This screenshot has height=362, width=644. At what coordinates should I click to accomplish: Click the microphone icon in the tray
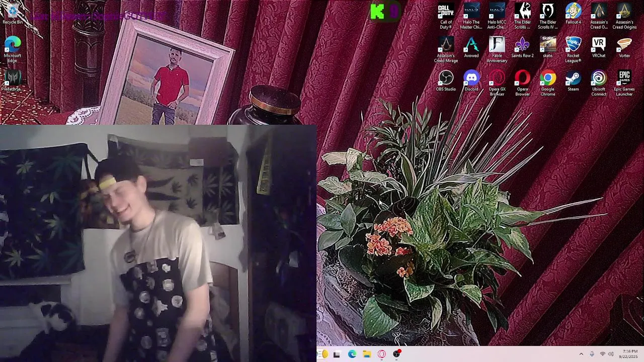pyautogui.click(x=592, y=354)
